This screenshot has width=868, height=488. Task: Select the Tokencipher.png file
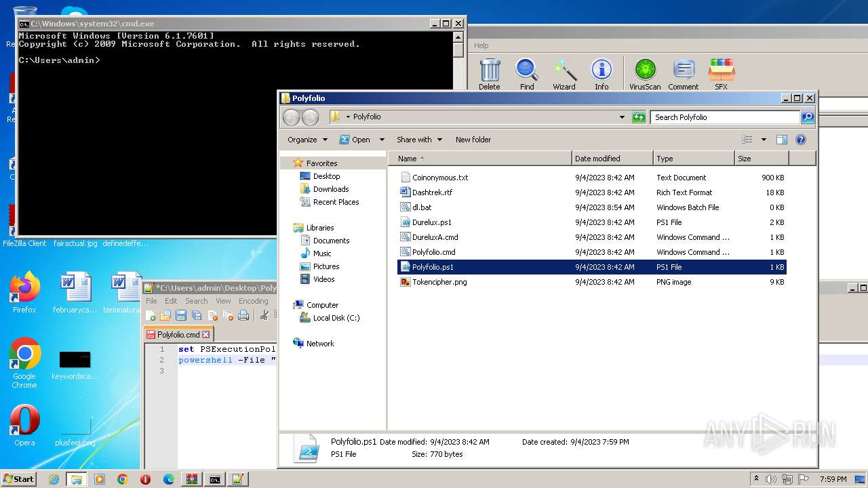point(592,282)
